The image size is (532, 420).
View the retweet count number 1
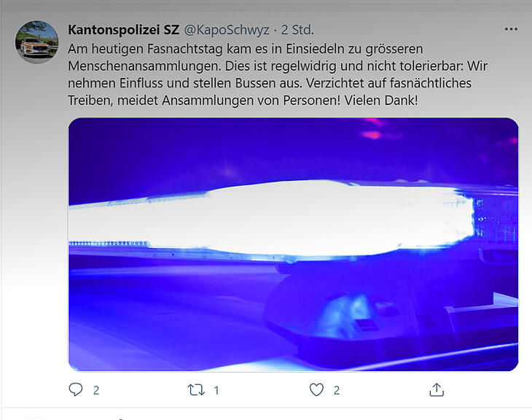(x=216, y=390)
